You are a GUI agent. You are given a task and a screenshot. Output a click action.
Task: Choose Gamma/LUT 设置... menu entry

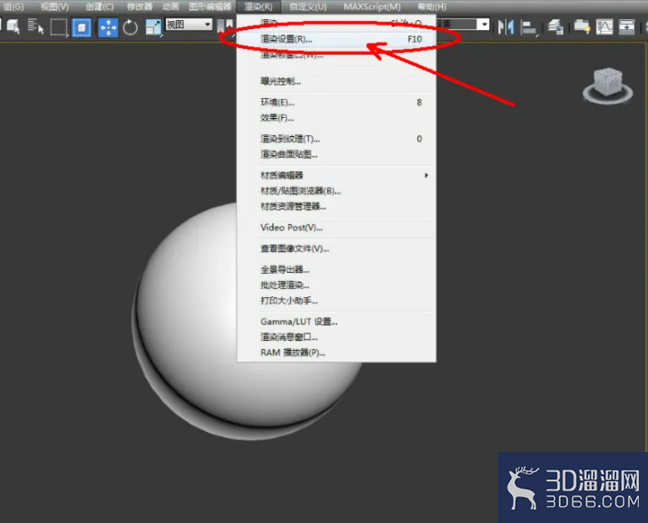tap(336, 321)
